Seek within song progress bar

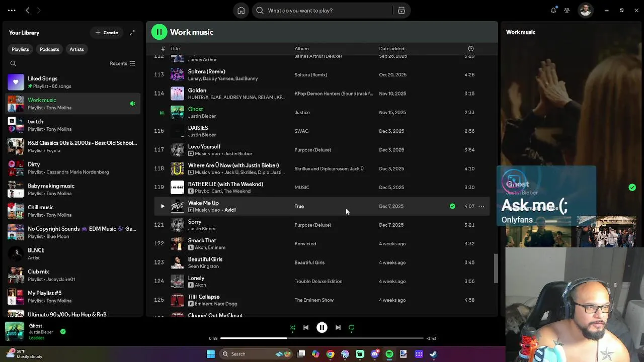(x=322, y=338)
